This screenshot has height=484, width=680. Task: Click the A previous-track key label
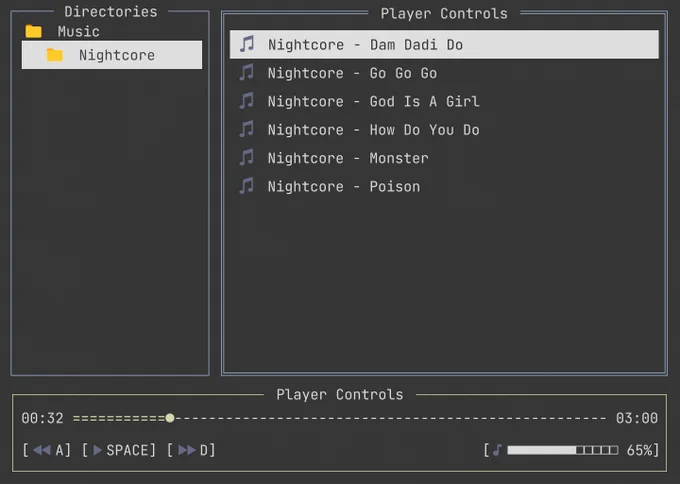[x=59, y=450]
